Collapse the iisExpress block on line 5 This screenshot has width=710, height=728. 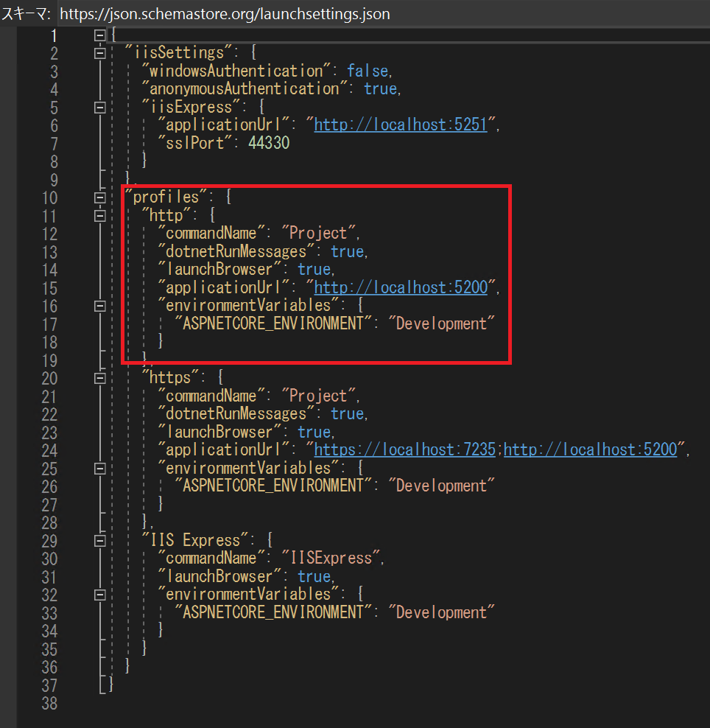pyautogui.click(x=99, y=108)
